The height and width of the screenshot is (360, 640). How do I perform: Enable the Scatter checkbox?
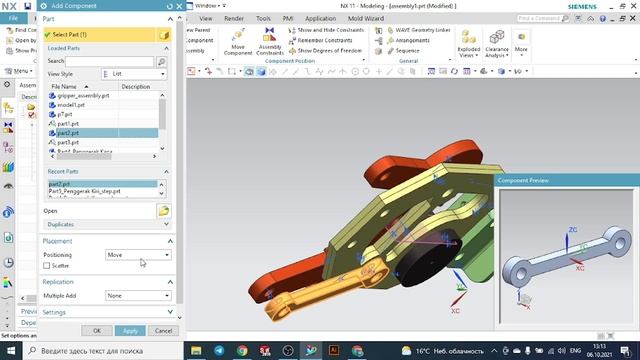click(x=47, y=266)
